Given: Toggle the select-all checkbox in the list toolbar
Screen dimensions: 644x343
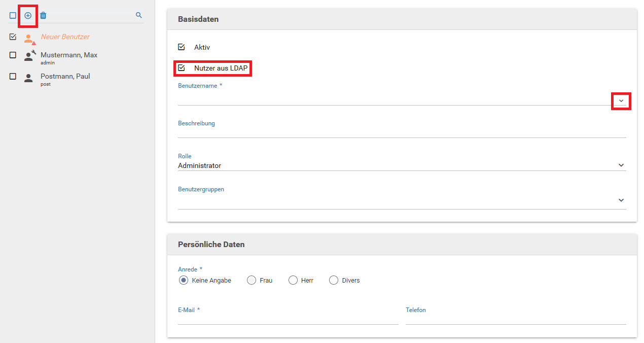Looking at the screenshot, I should click(13, 16).
